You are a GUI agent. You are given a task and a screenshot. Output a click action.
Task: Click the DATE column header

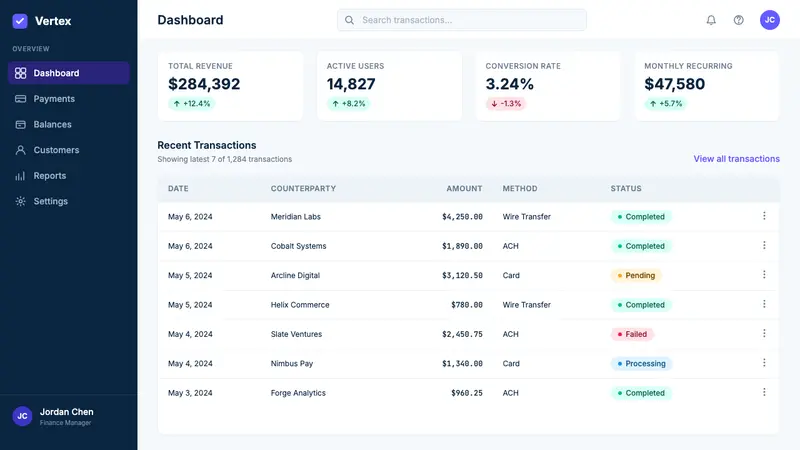pyautogui.click(x=178, y=188)
